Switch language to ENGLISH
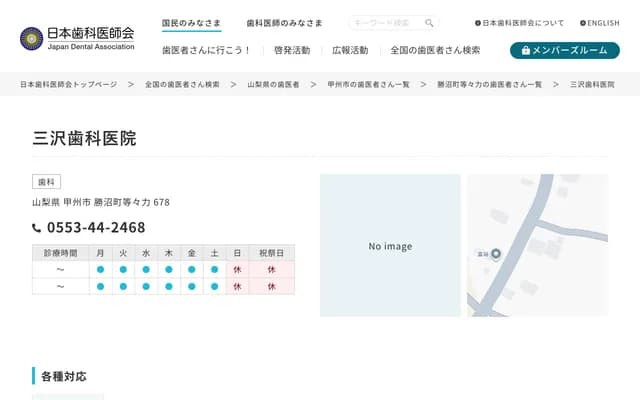Screen dimensions: 640x400 (599, 23)
